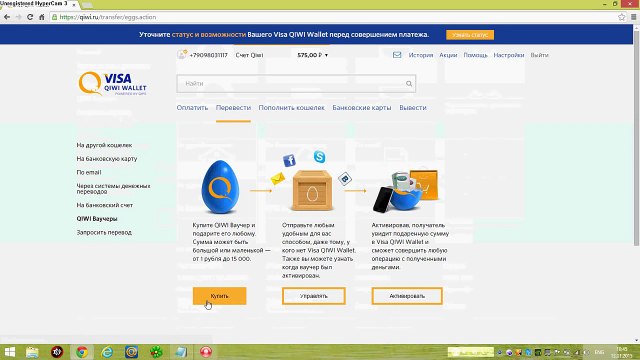Select QIWI Ваучеры in sidebar
The width and height of the screenshot is (640, 360).
[x=97, y=219]
